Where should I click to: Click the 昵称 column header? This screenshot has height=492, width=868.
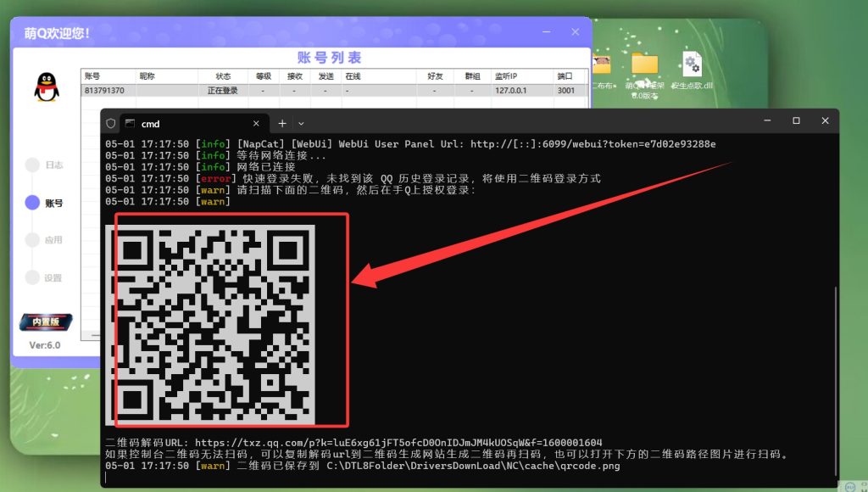click(x=167, y=76)
